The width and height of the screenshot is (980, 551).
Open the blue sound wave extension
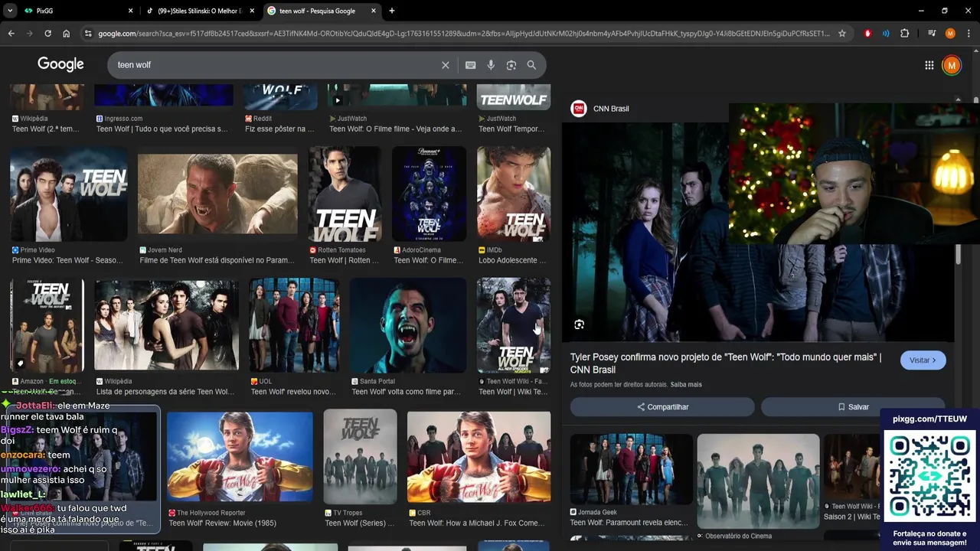point(886,34)
